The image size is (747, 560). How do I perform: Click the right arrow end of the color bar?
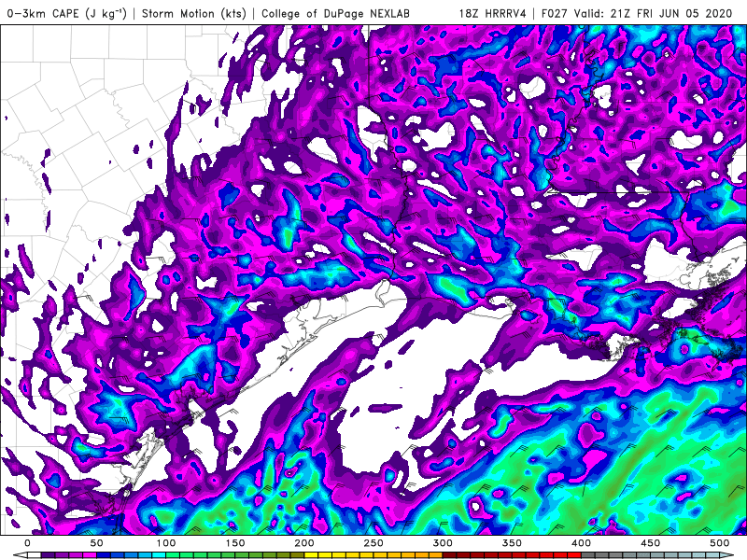point(727,555)
